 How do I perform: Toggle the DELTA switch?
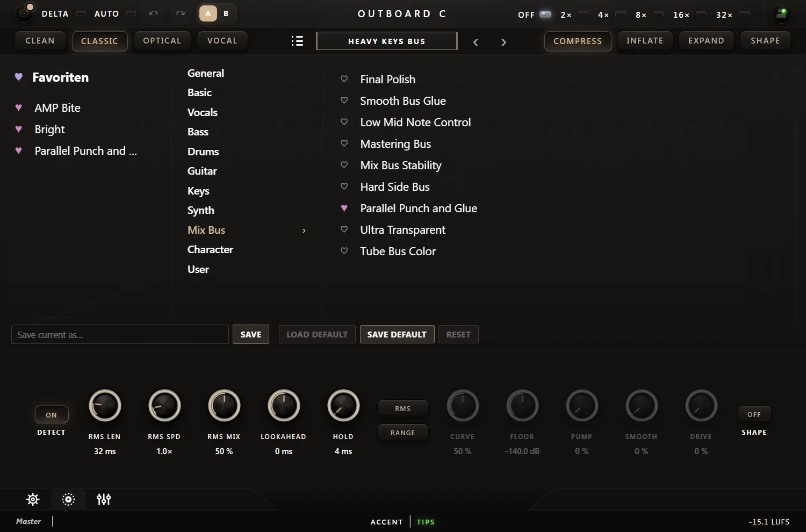click(x=81, y=13)
